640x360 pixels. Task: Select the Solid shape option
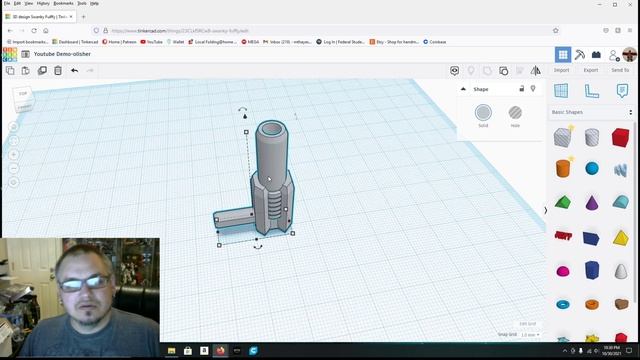pos(483,116)
